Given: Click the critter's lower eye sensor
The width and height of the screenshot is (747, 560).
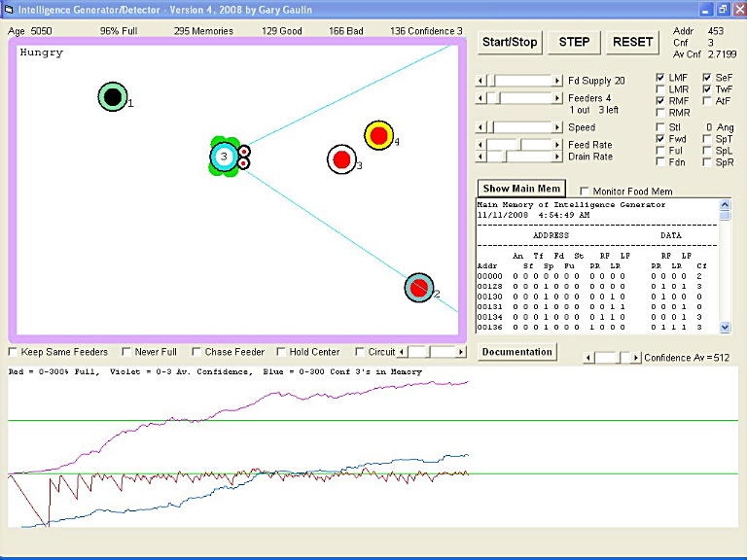Looking at the screenshot, I should (244, 163).
